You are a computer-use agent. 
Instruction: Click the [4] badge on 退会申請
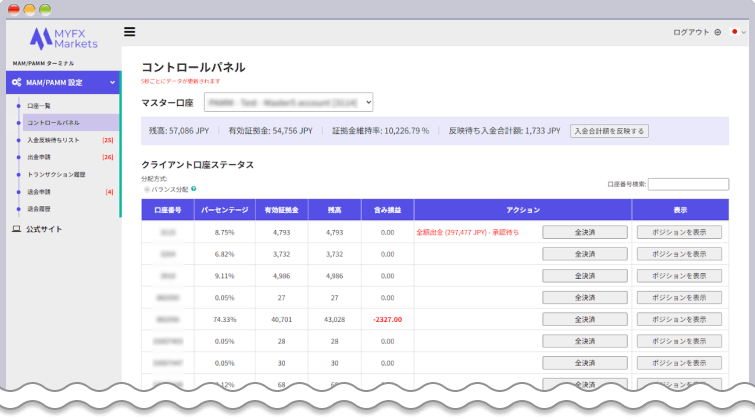pos(109,192)
